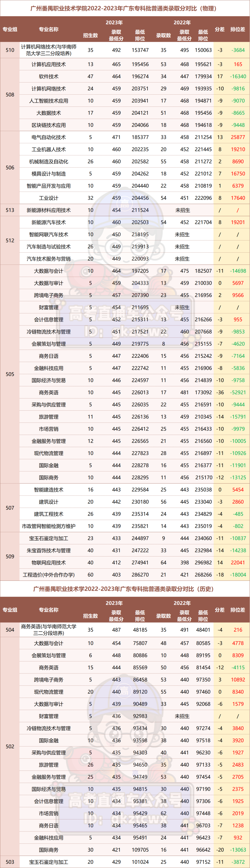Click major name 朱宝首饰技术与管理
Viewport: 250px width, 868px height.
click(x=49, y=550)
